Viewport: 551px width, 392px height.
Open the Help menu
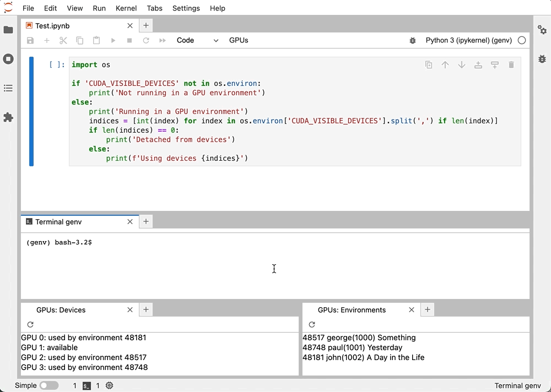pyautogui.click(x=217, y=8)
